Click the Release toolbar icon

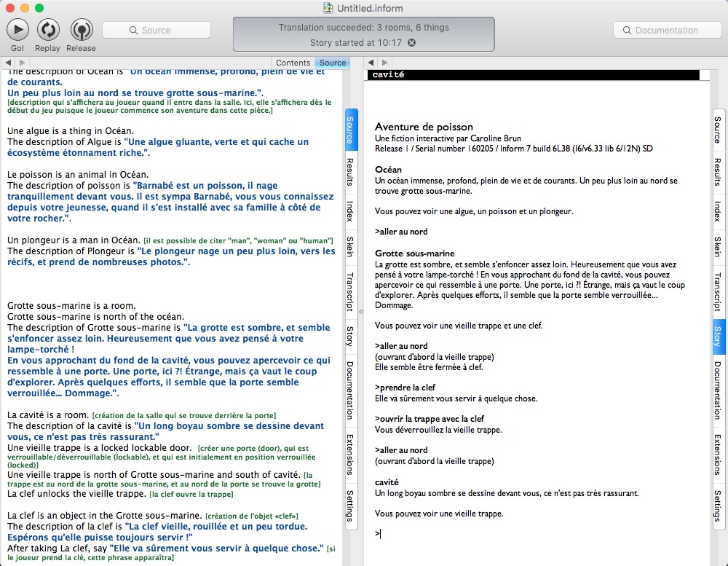(x=81, y=30)
